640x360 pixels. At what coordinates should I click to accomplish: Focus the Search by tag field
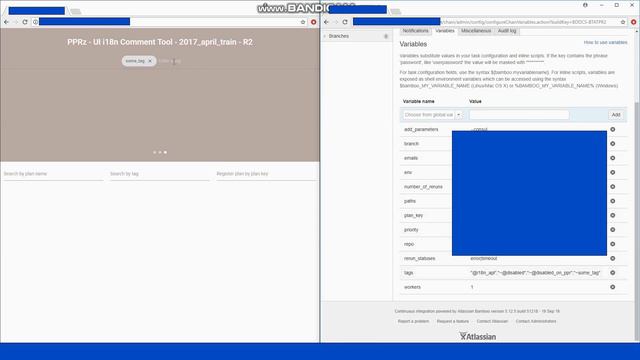(160, 174)
